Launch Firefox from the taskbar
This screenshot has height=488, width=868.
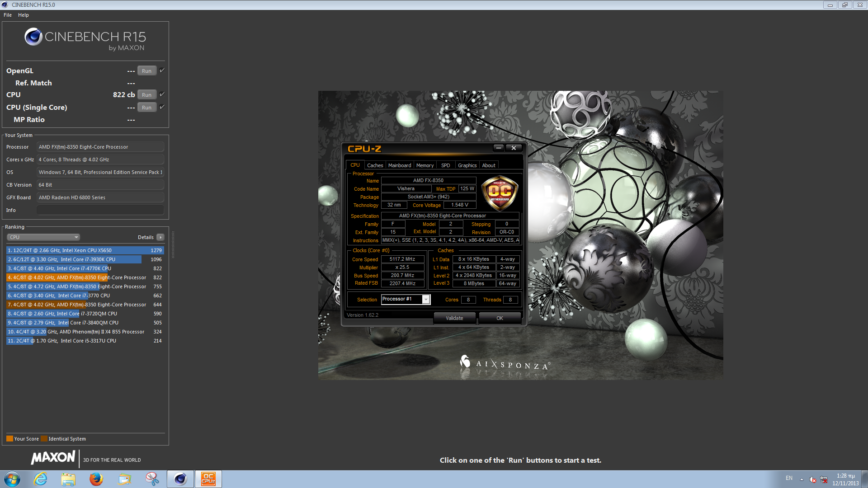[96, 479]
